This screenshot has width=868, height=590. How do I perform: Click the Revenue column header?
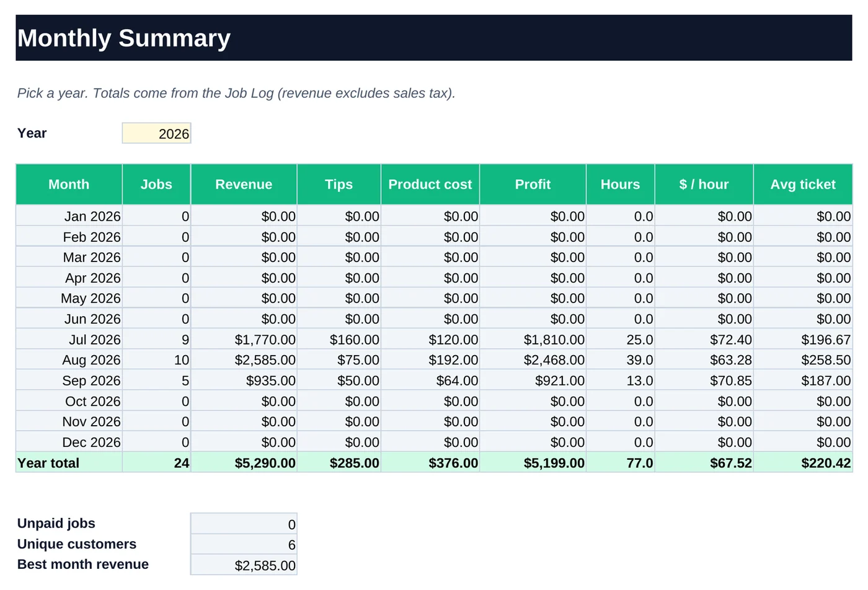[x=244, y=184]
